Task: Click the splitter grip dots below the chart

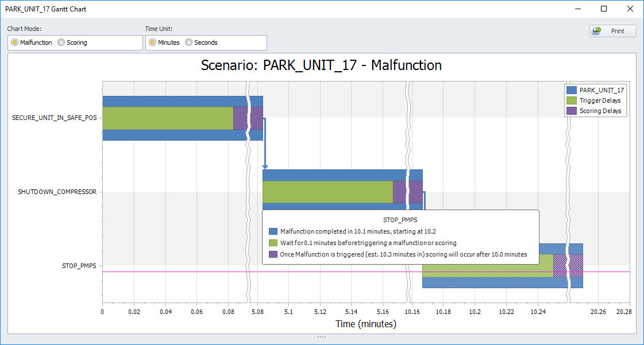Action: coord(322,337)
